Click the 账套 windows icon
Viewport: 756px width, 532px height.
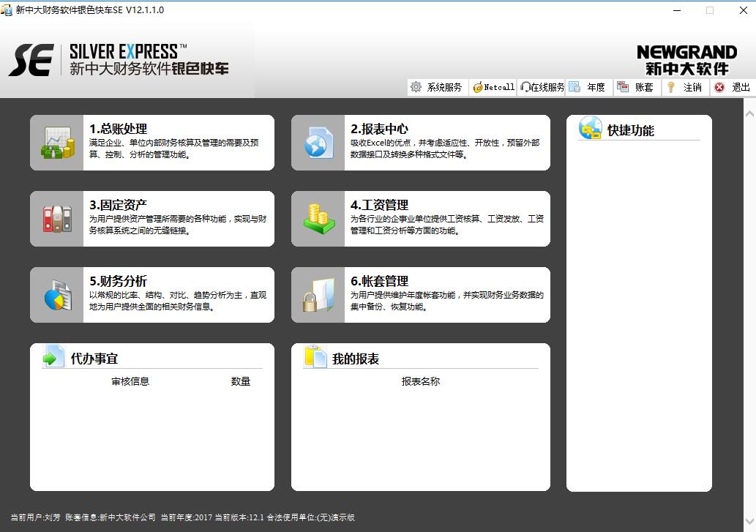pos(623,87)
